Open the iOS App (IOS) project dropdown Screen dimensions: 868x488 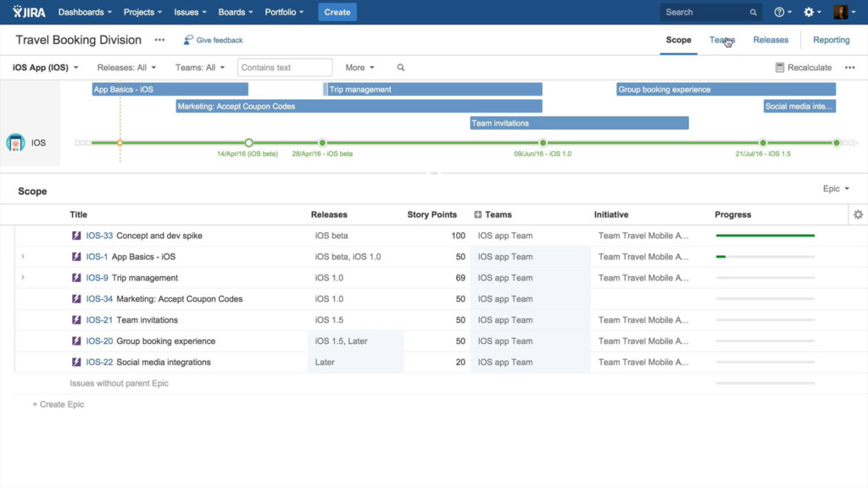pyautogui.click(x=46, y=68)
